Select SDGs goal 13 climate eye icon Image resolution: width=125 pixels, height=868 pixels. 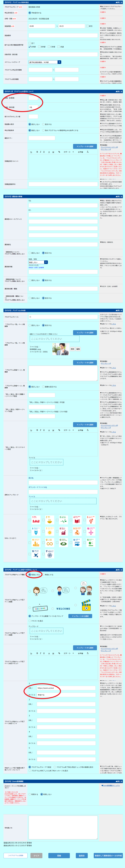pos(63,542)
